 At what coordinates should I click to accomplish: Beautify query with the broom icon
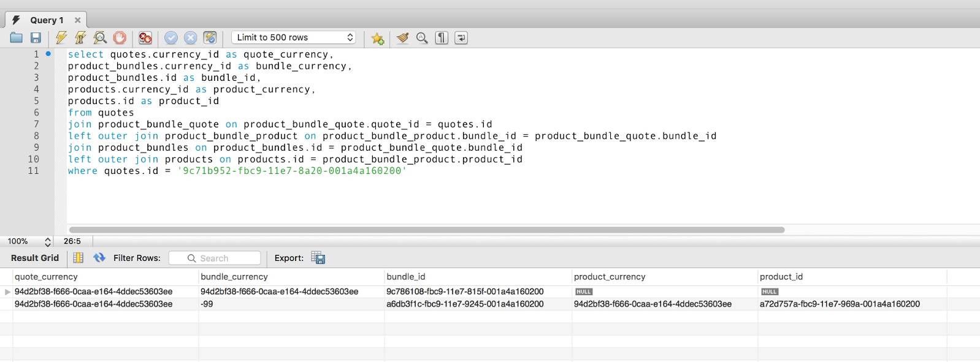coord(402,38)
